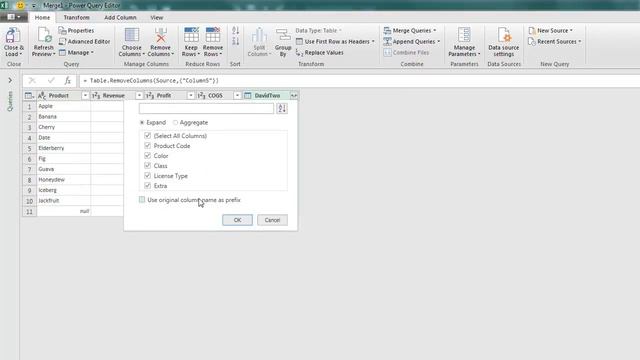
Task: Click the smiley feedback icon in title bar
Action: 20,5
